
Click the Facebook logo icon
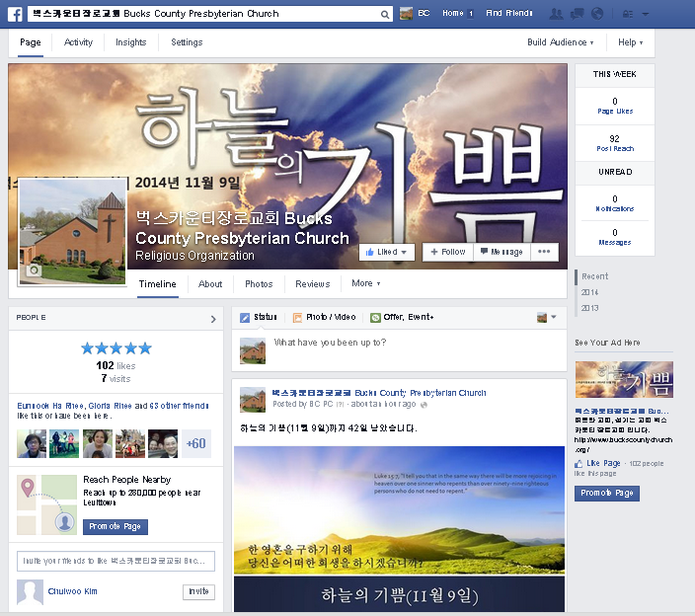tap(15, 14)
